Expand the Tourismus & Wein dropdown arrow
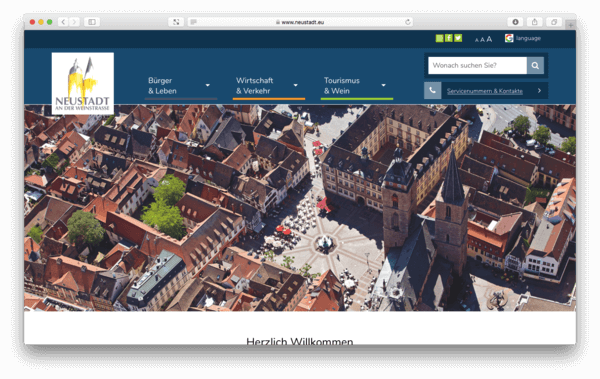The height and width of the screenshot is (379, 600). coord(383,85)
